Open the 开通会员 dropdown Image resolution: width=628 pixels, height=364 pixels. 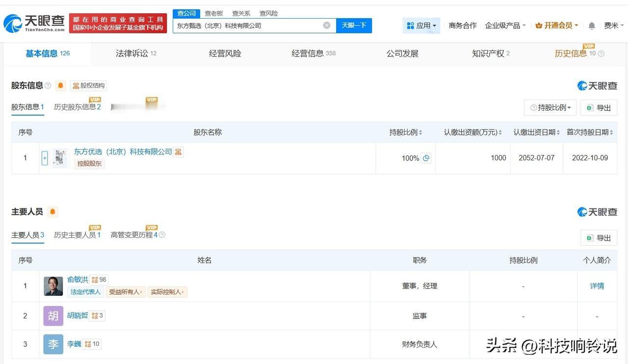[x=557, y=26]
